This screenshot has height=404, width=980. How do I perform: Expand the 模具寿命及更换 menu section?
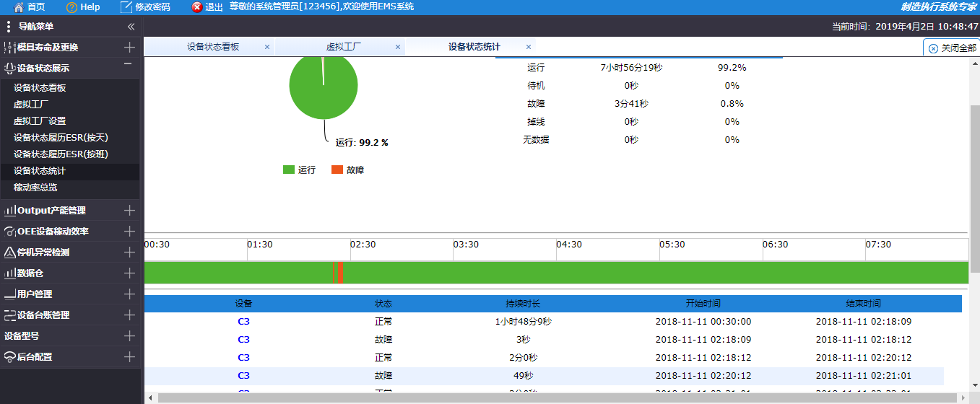point(129,48)
